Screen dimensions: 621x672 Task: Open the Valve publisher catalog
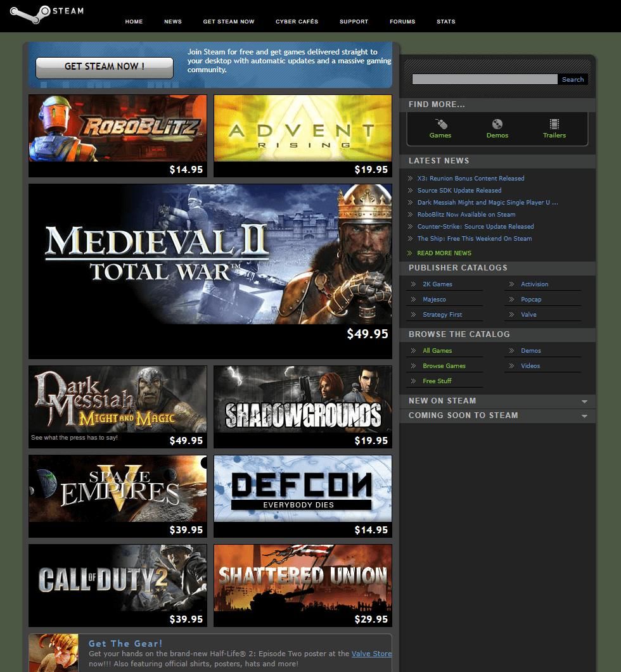click(528, 315)
